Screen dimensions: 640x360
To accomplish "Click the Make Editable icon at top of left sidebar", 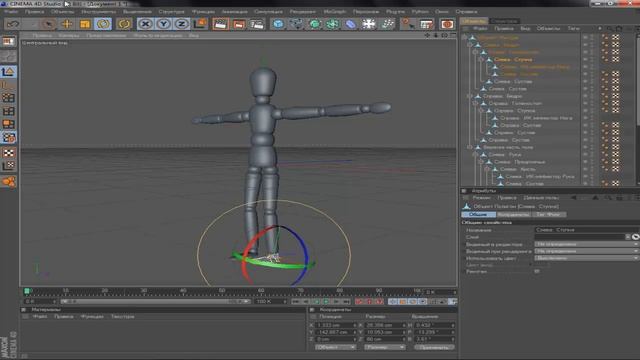I will click(9, 42).
